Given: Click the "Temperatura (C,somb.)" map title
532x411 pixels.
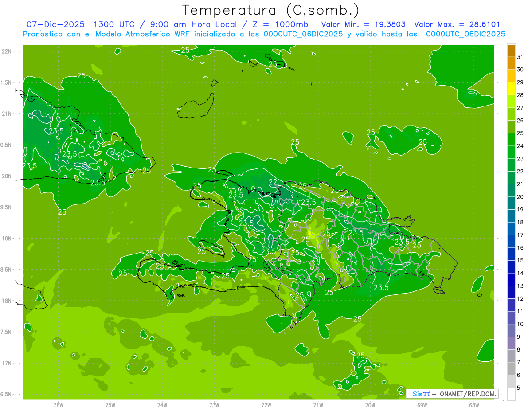Looking at the screenshot, I should point(271,10).
